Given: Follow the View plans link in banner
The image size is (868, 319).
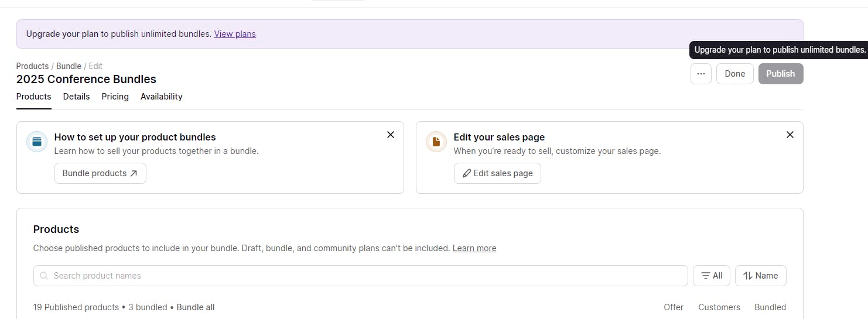Looking at the screenshot, I should pyautogui.click(x=235, y=34).
